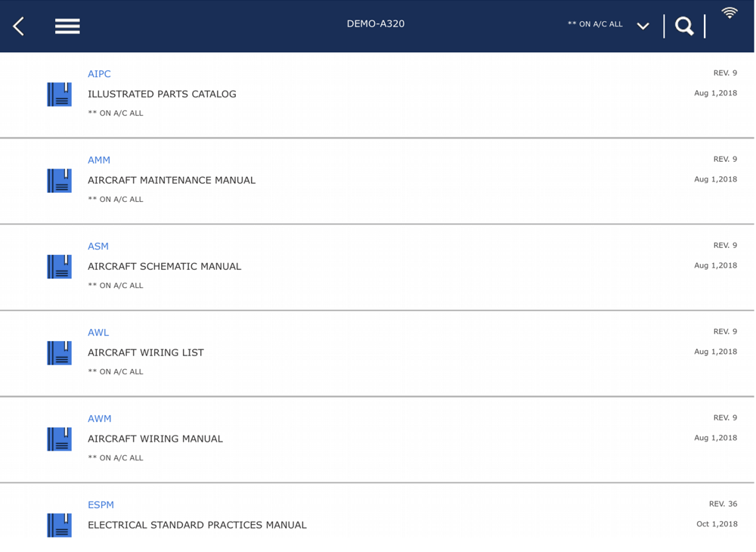Click ON A/C ALL under AIPC
The width and height of the screenshot is (756, 552).
click(116, 113)
